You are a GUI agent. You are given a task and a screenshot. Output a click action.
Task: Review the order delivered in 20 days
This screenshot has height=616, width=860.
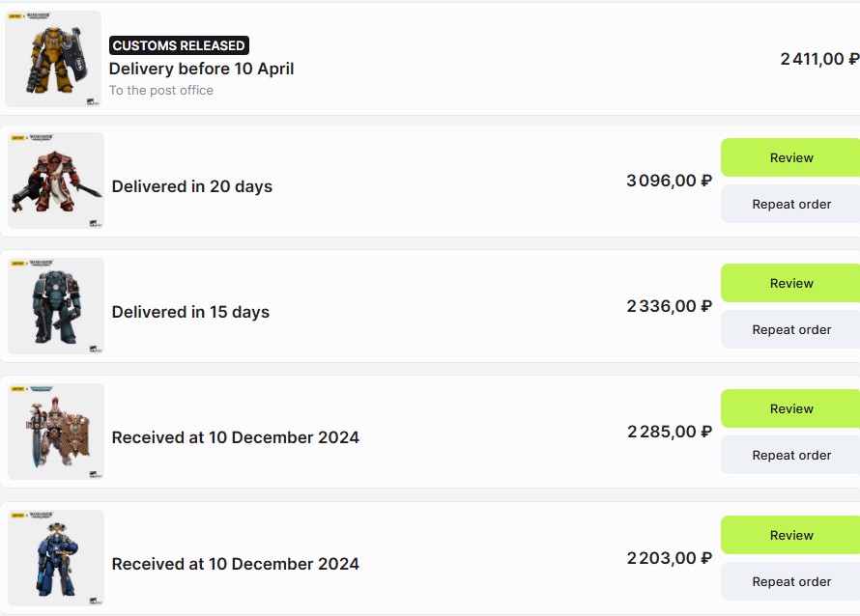pyautogui.click(x=790, y=157)
